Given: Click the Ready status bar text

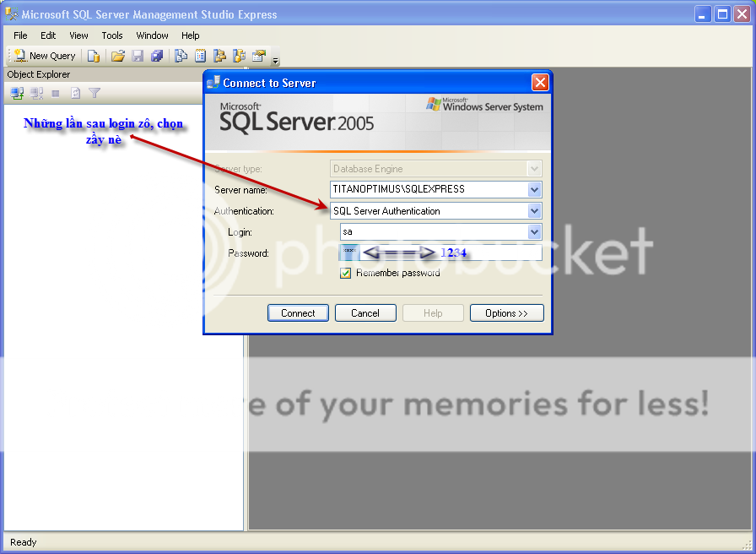Looking at the screenshot, I should 23,542.
